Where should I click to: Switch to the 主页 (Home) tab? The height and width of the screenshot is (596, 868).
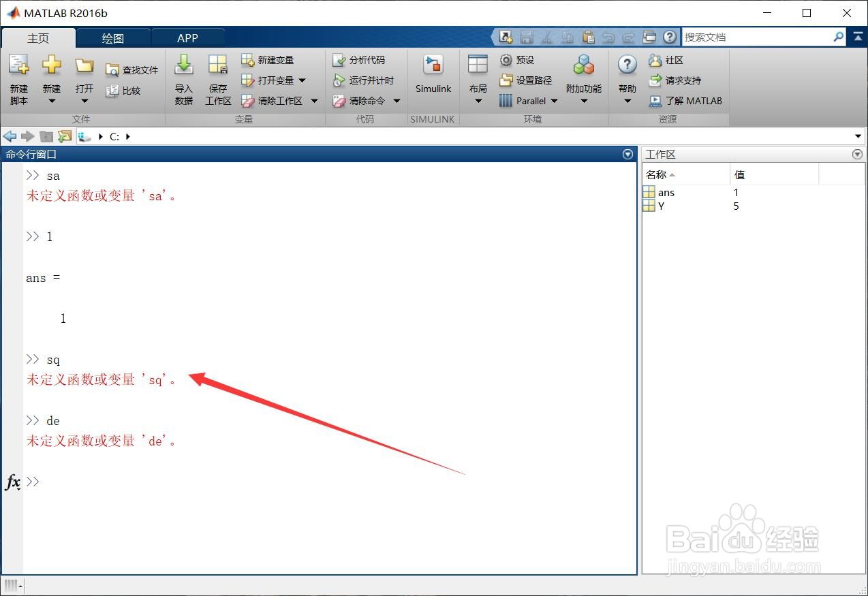38,38
